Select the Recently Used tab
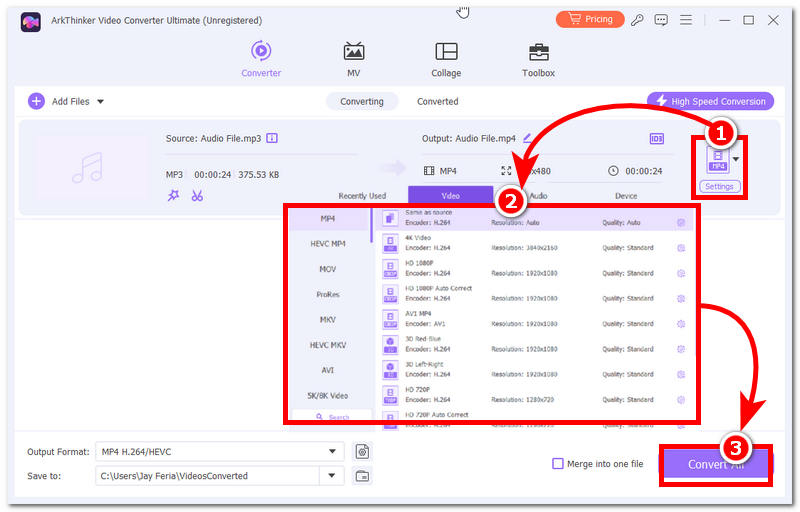This screenshot has height=512, width=800. [362, 196]
